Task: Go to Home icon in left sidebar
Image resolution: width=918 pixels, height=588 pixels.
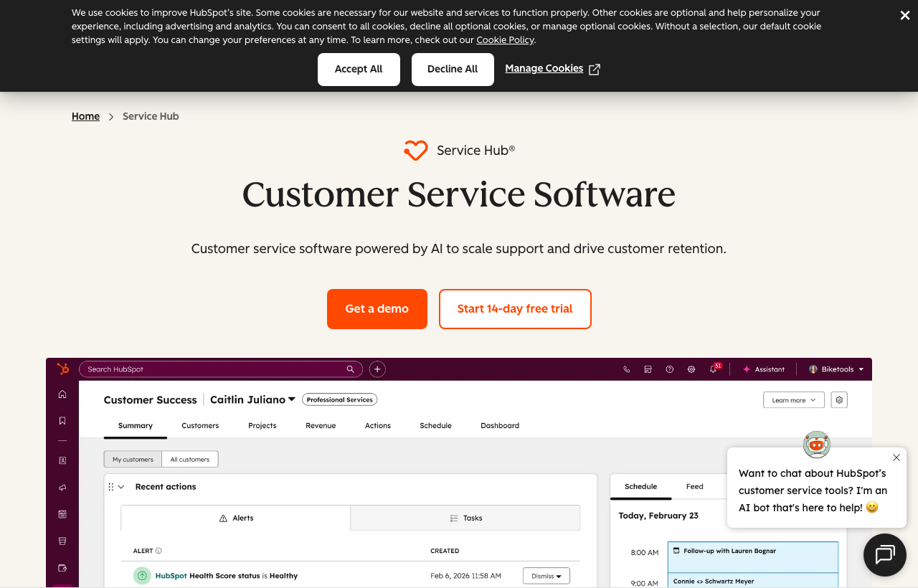Action: (62, 394)
